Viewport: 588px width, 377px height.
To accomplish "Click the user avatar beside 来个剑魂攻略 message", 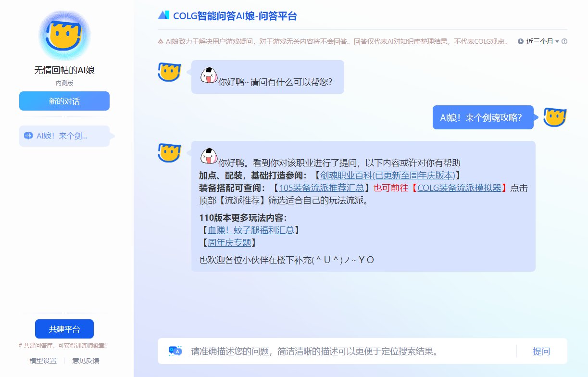I will tap(555, 117).
